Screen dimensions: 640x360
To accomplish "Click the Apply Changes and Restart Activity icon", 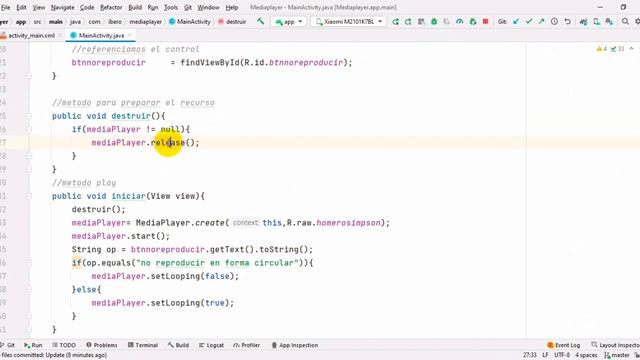I will tap(396, 22).
